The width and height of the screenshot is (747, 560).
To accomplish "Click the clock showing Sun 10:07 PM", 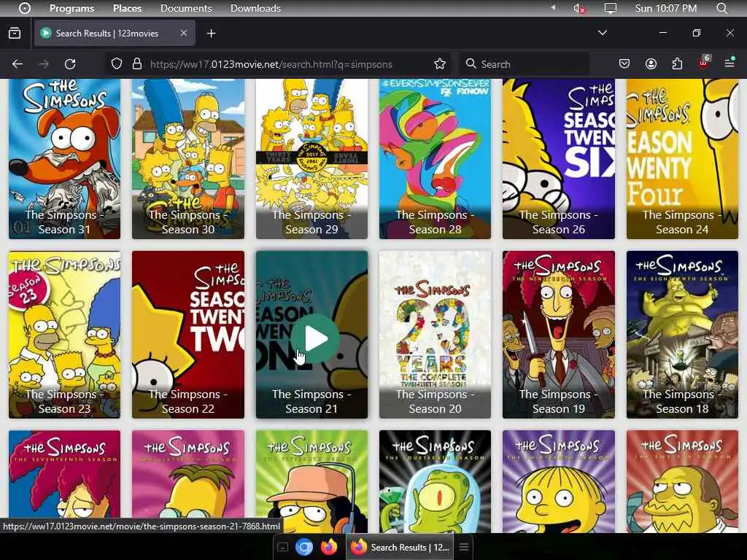I will 665,8.
